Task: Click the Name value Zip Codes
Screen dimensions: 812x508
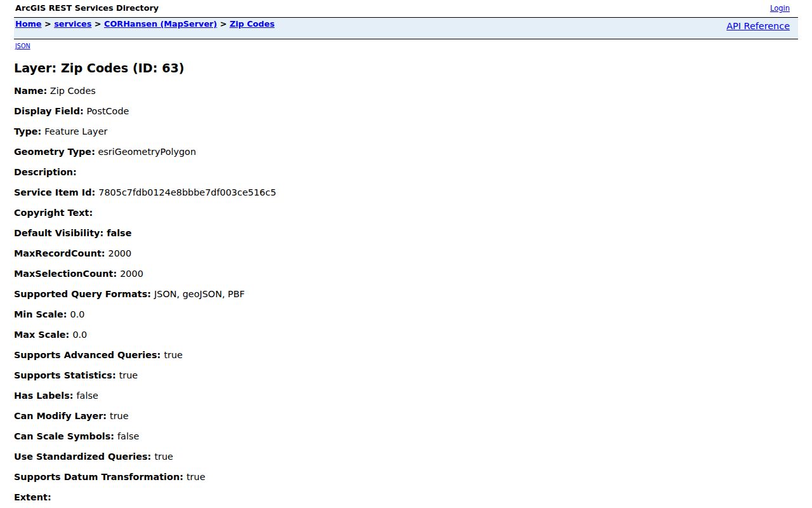Action: coord(73,91)
